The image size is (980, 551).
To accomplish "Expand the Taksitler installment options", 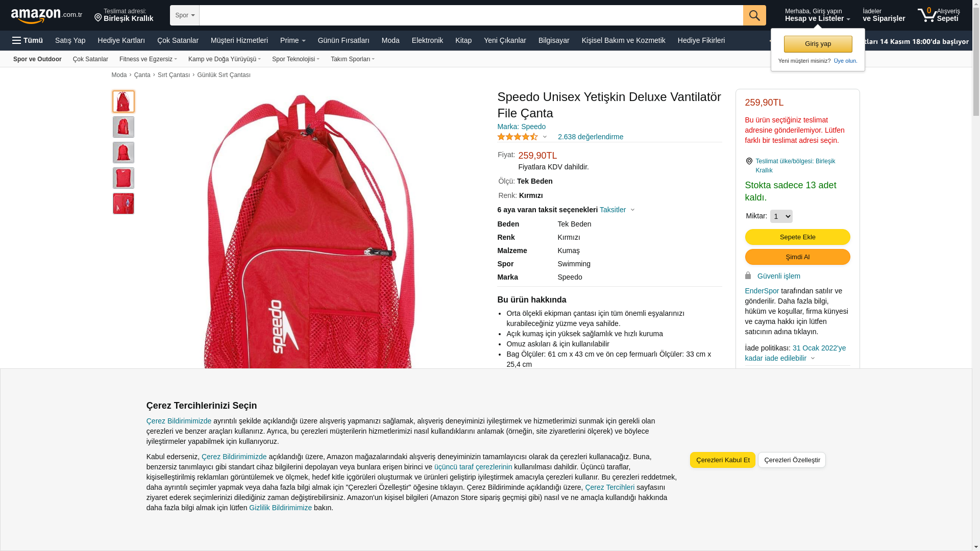I will (617, 210).
